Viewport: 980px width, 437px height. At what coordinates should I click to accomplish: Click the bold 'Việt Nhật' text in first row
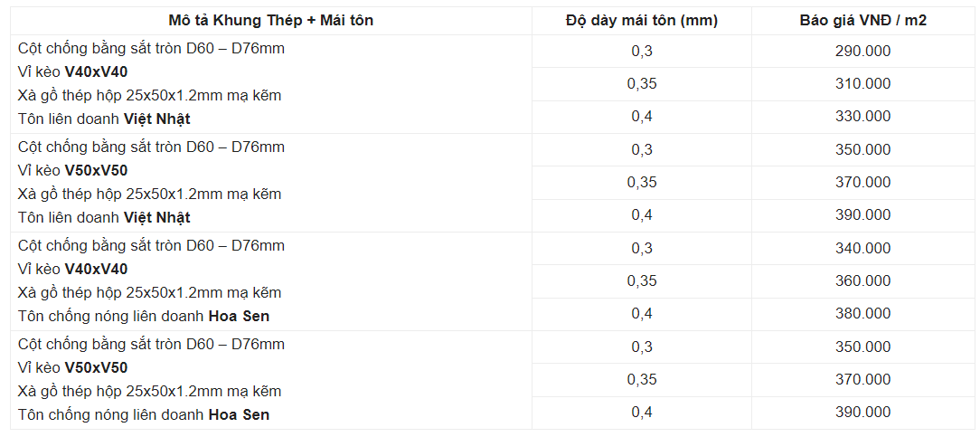coord(156,119)
